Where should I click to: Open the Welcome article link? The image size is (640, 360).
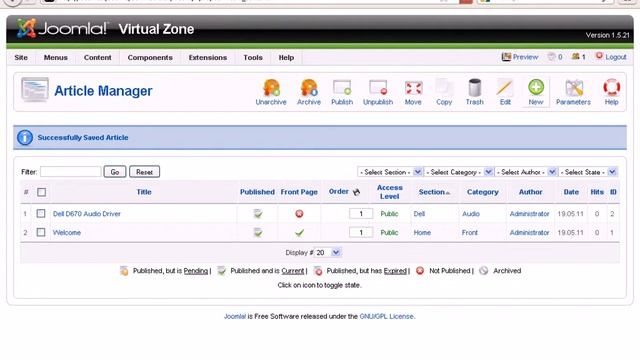click(x=67, y=232)
